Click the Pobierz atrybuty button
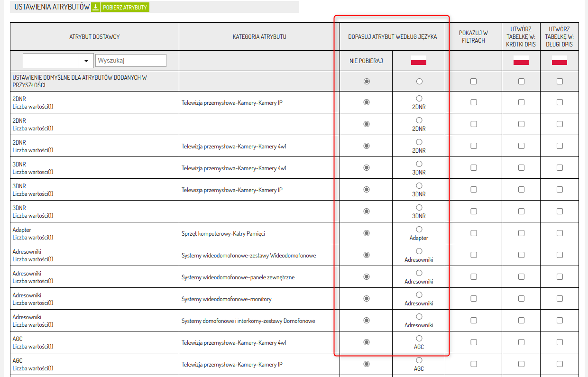This screenshot has height=377, width=588. pyautogui.click(x=125, y=7)
